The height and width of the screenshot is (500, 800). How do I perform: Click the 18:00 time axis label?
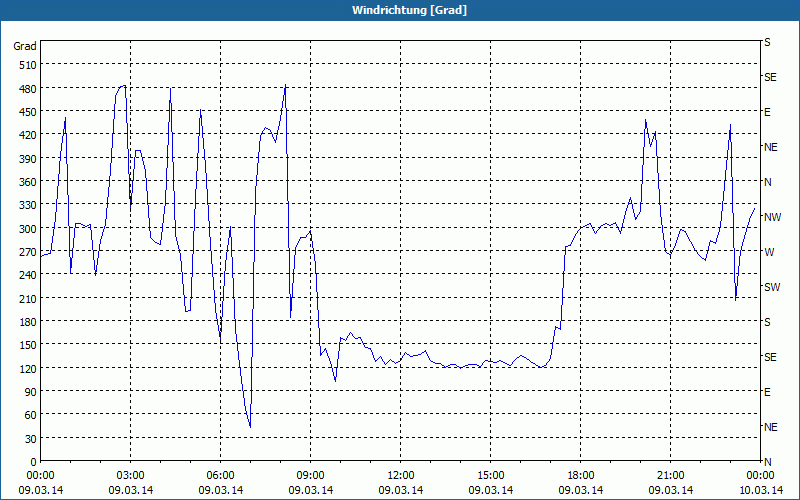[x=581, y=476]
